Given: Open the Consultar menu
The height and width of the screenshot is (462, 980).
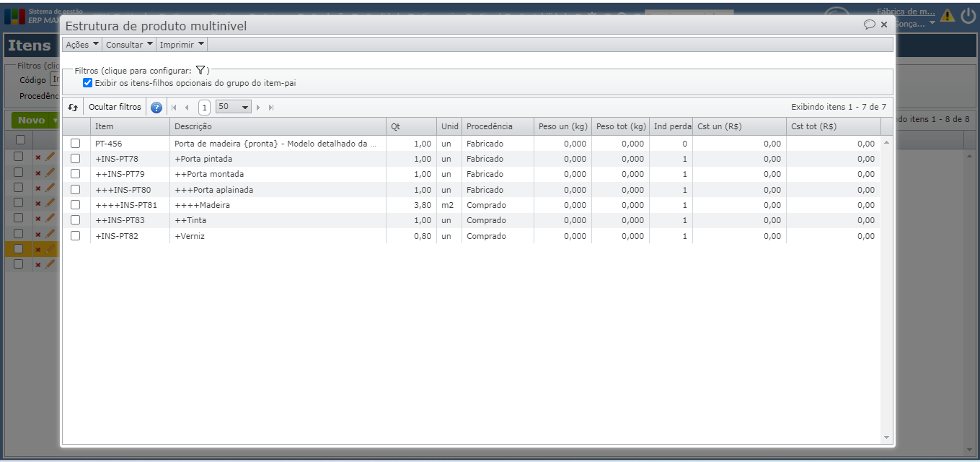Looking at the screenshot, I should click(x=129, y=45).
